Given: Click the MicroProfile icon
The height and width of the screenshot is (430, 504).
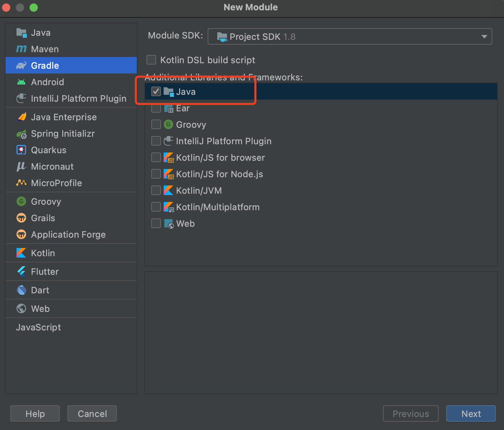Looking at the screenshot, I should [x=21, y=183].
